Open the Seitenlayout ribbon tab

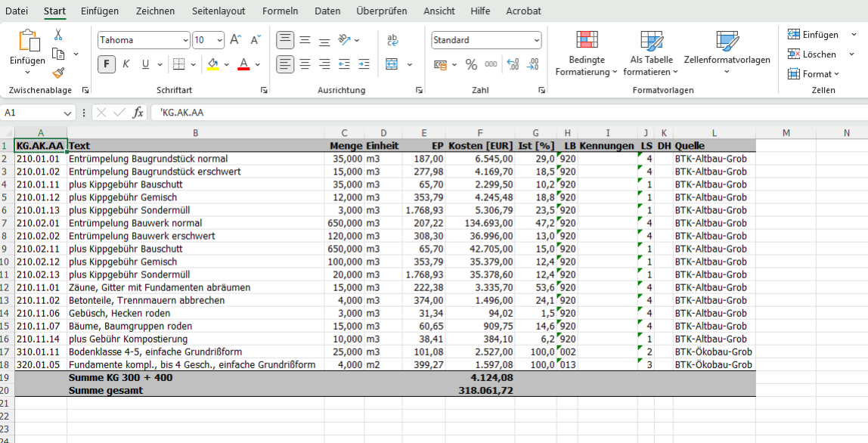tap(219, 11)
